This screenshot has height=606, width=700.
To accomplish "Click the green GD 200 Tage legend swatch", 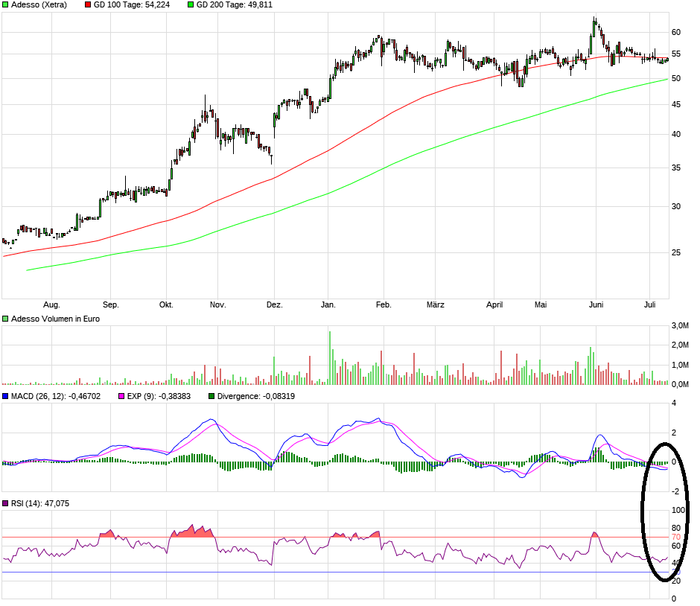I will [191, 5].
